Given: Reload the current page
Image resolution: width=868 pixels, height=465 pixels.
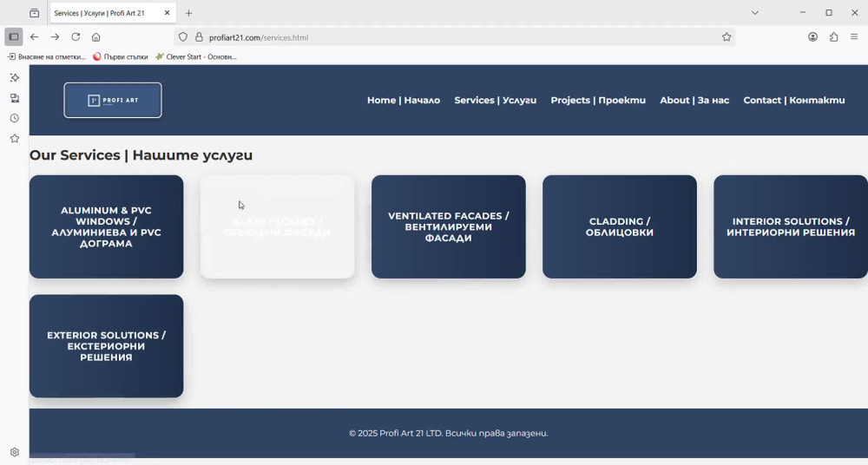Looking at the screenshot, I should [76, 37].
